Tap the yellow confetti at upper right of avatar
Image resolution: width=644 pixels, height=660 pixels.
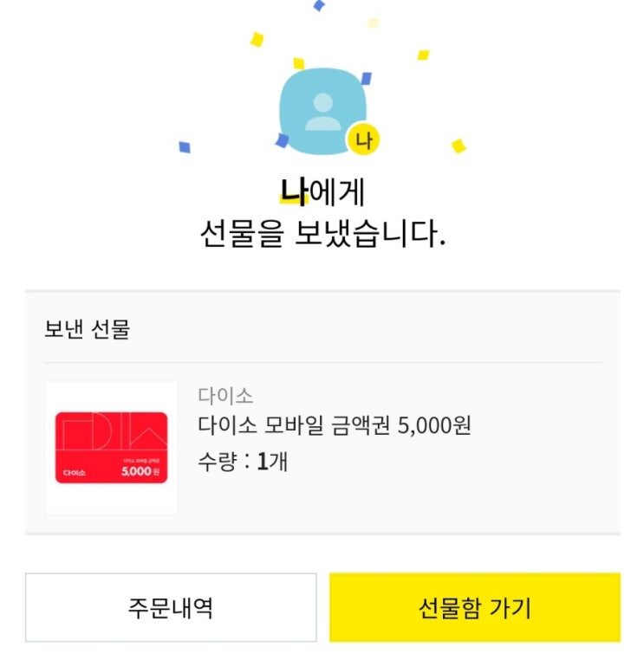coord(423,55)
